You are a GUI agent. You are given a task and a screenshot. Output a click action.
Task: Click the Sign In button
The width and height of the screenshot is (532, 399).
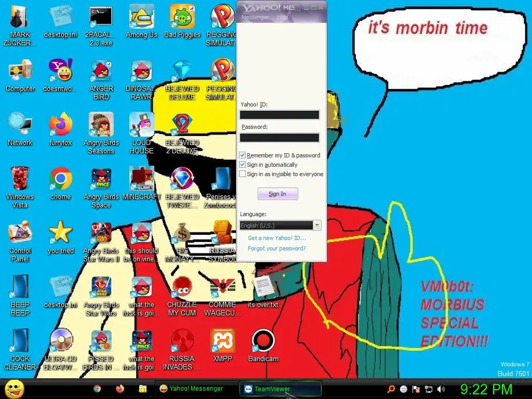(277, 194)
